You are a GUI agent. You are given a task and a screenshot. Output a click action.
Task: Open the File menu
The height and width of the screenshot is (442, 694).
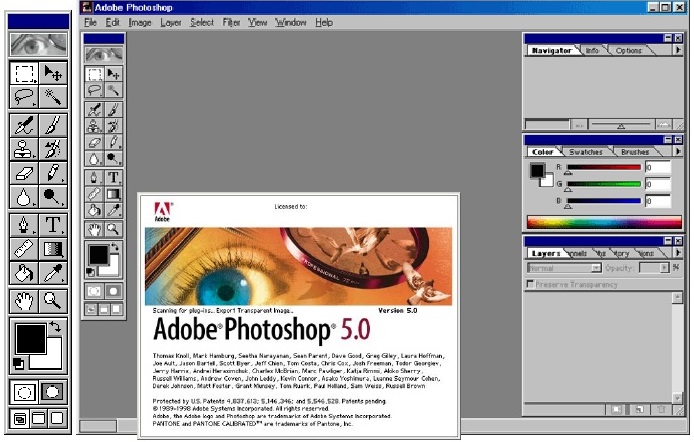pyautogui.click(x=90, y=22)
